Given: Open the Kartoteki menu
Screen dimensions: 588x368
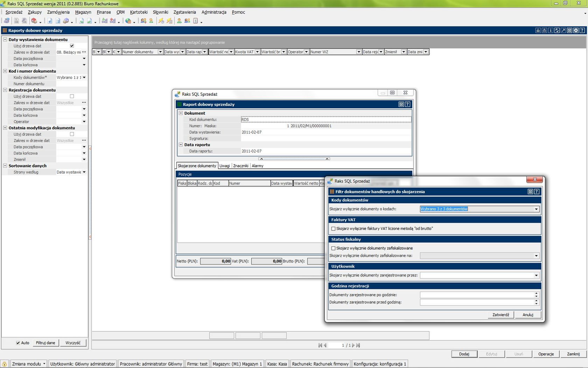Looking at the screenshot, I should pos(139,12).
